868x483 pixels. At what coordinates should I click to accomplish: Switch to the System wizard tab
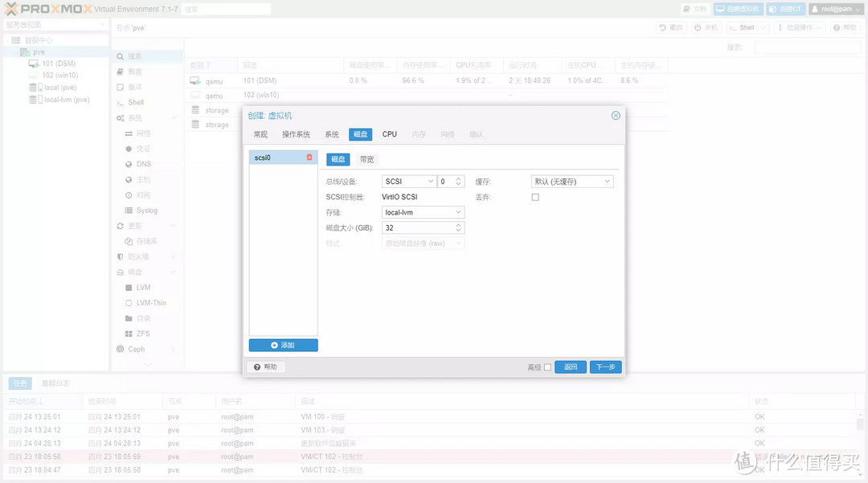[332, 134]
